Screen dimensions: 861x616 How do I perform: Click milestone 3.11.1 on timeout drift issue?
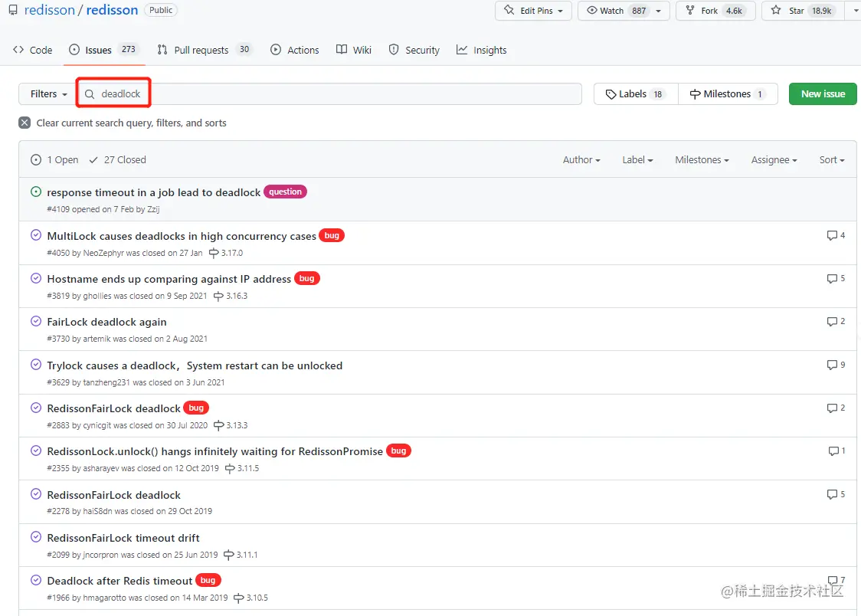tap(241, 555)
